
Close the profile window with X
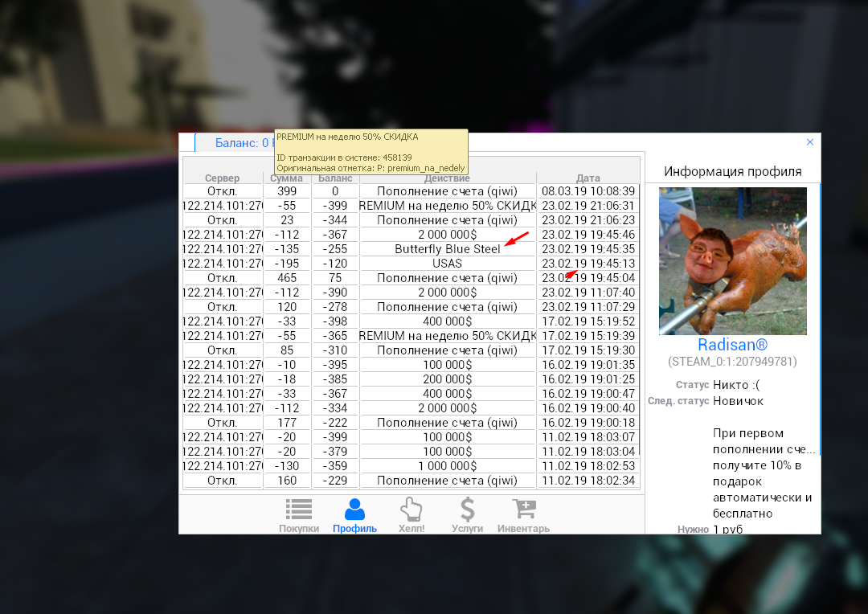[810, 142]
